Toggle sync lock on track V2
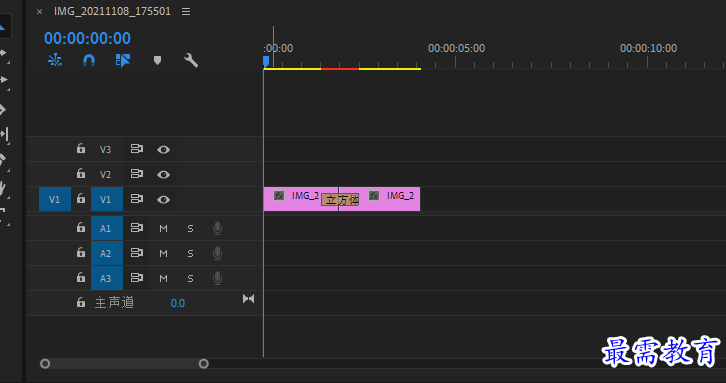726x383 pixels. [137, 174]
